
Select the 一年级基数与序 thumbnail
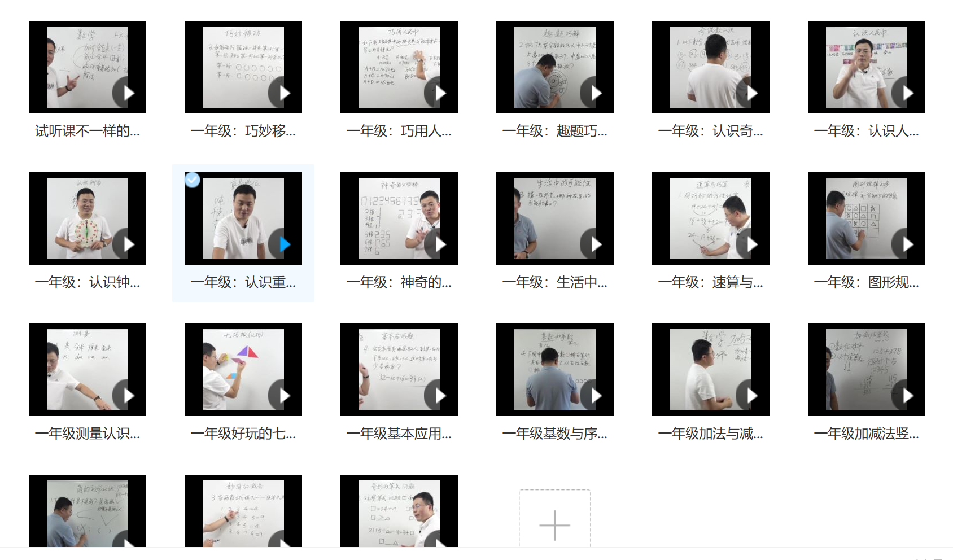pyautogui.click(x=554, y=370)
